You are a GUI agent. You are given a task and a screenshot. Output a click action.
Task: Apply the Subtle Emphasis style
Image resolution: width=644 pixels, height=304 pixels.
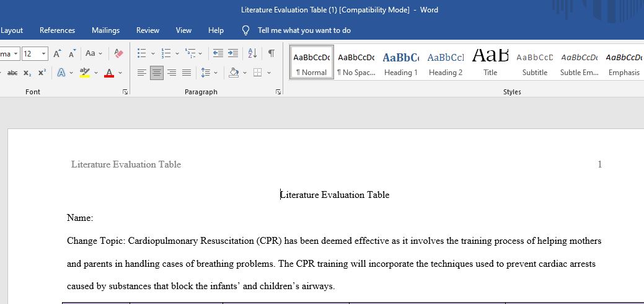click(580, 63)
